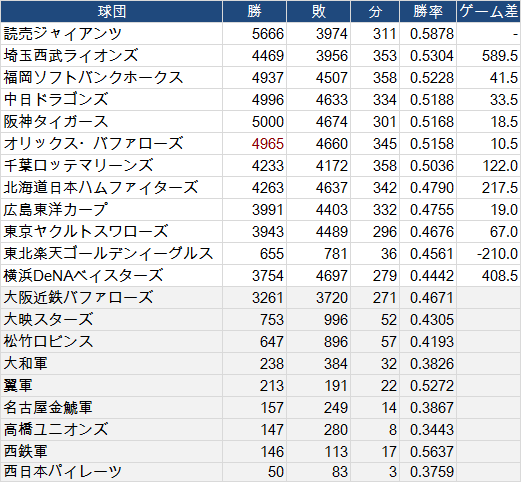Click the Dragons wins value 4996

[x=268, y=100]
